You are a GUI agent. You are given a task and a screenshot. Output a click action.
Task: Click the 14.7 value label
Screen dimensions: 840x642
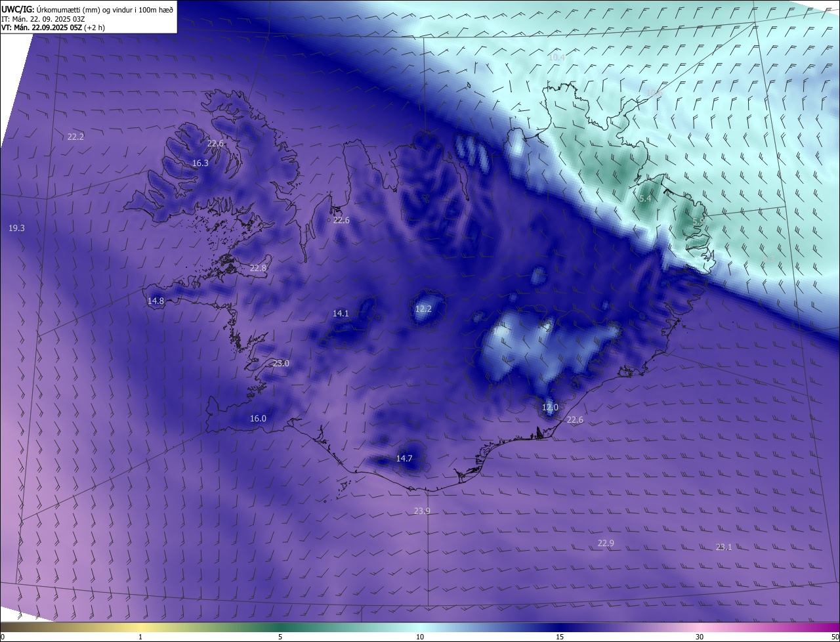[x=404, y=458]
